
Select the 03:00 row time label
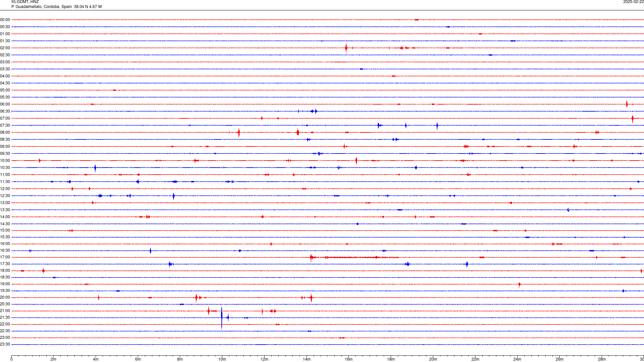pyautogui.click(x=5, y=62)
